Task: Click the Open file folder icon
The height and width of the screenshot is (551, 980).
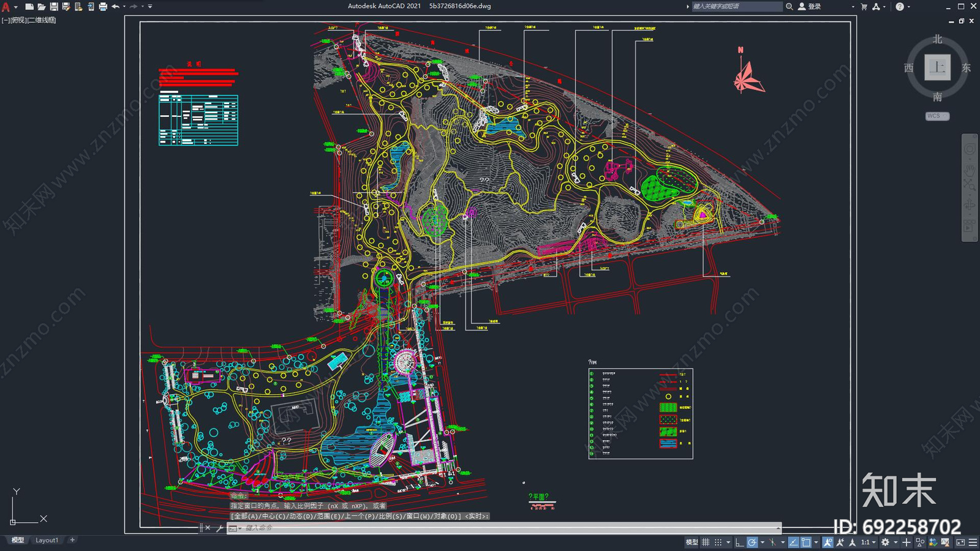Action: pos(42,7)
